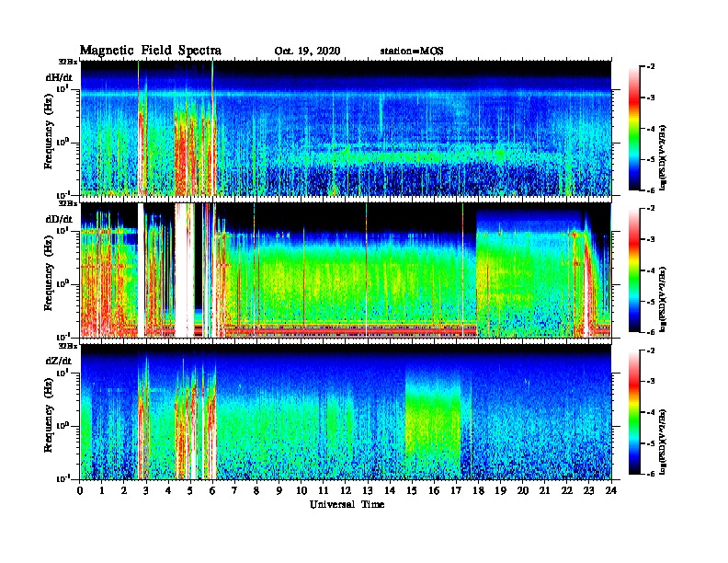Screen dimensions: 728x563
Task: Click hour tick label "21" on time axis
Action: click(x=544, y=490)
